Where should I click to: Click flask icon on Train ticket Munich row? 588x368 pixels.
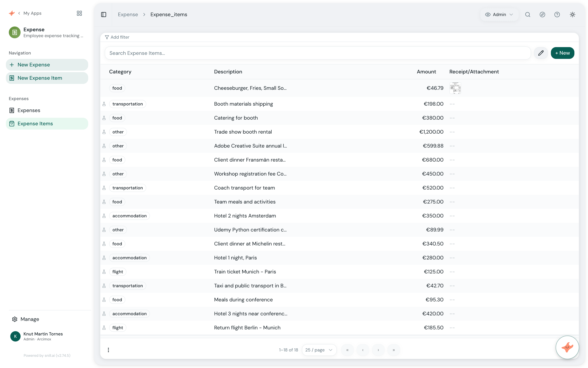pyautogui.click(x=104, y=272)
